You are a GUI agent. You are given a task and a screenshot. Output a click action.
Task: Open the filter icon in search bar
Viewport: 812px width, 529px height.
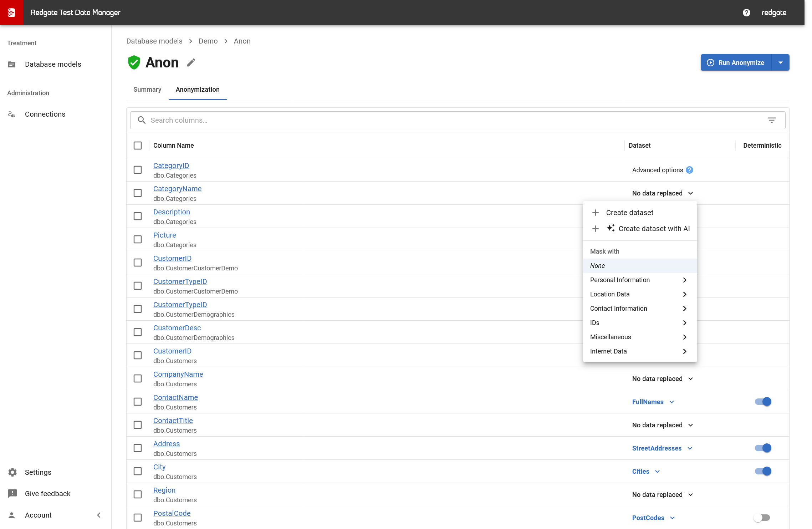772,120
